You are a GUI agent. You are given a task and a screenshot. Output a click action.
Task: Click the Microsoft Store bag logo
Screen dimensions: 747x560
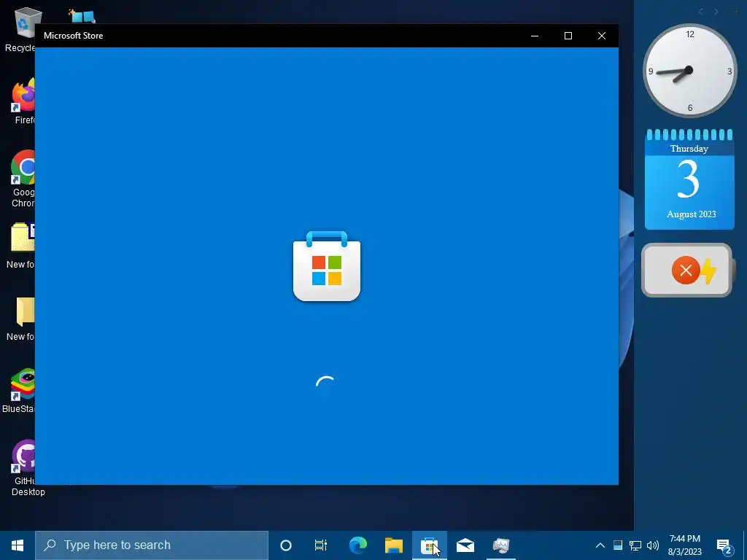327,266
